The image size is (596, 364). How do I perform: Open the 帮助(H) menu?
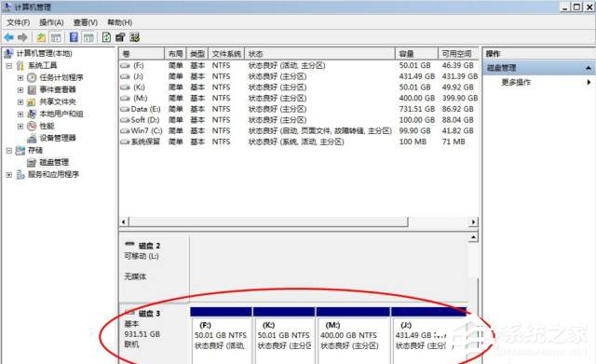tap(120, 22)
